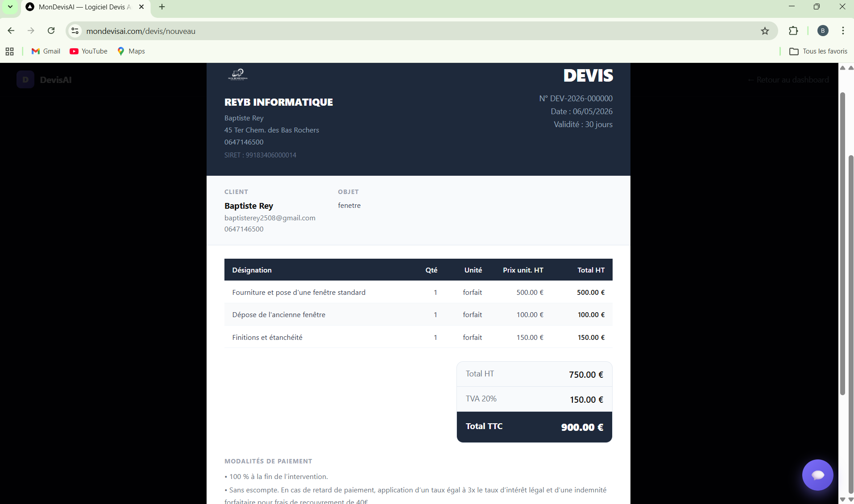Open the Gmail bookmark
Image resolution: width=854 pixels, height=504 pixels.
pyautogui.click(x=46, y=51)
